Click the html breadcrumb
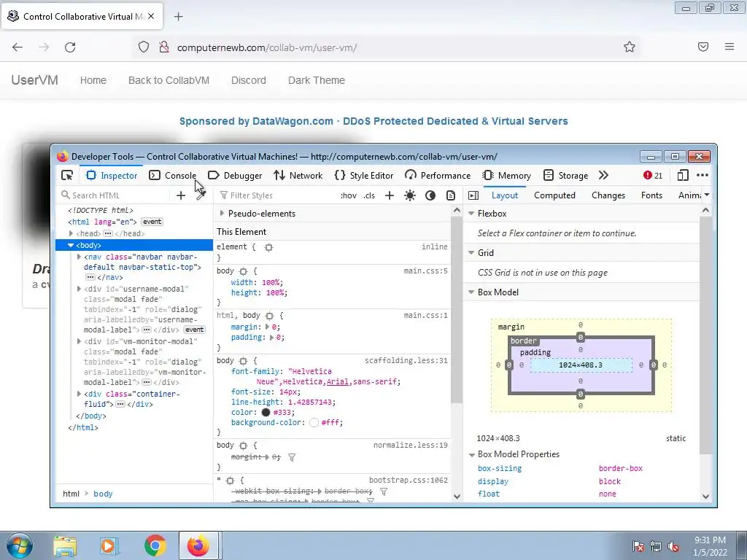This screenshot has height=560, width=747. click(71, 494)
